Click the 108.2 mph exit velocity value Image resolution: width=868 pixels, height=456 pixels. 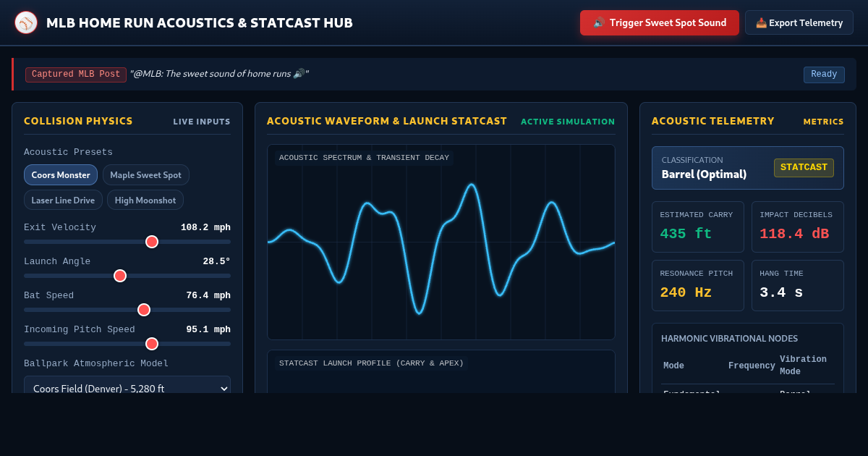205,227
